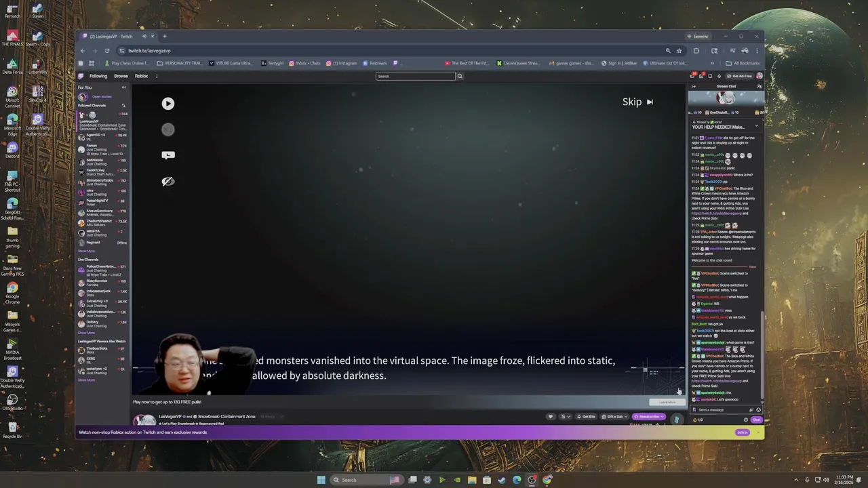Skip the video ad
Image resolution: width=868 pixels, height=488 pixels.
coord(637,102)
